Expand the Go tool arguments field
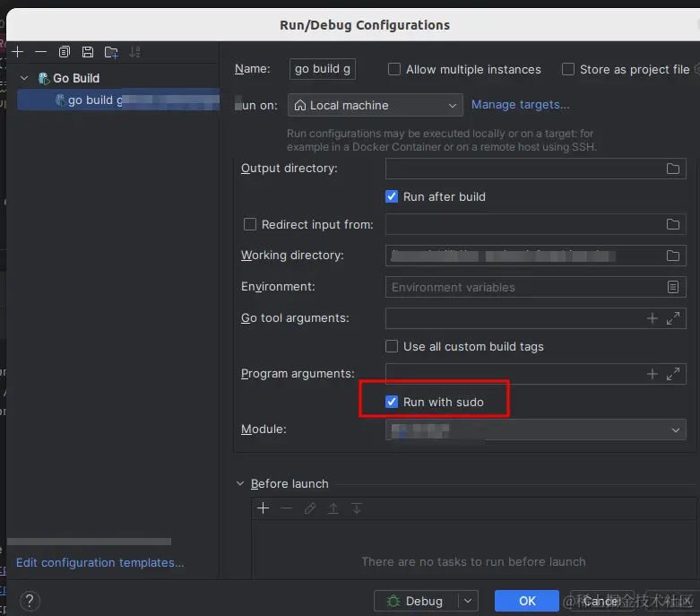The image size is (700, 616). pos(673,318)
